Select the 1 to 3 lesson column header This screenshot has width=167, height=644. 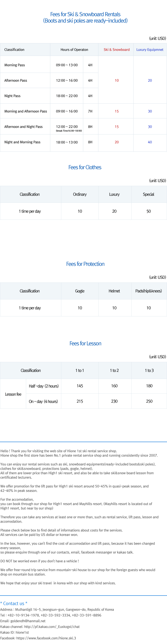[149, 371]
